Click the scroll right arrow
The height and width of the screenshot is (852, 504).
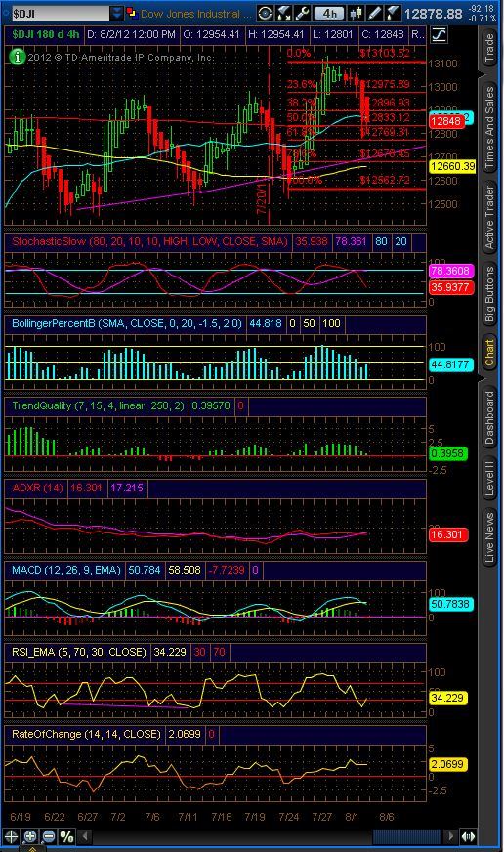pyautogui.click(x=449, y=836)
